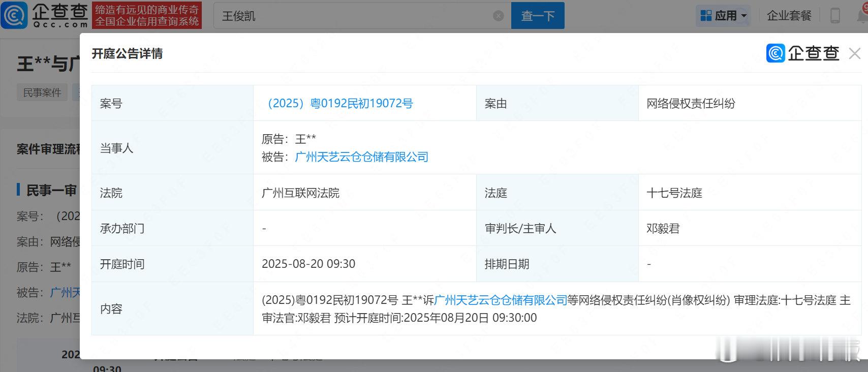
Task: Click the 案号 label cell
Action: tap(172, 103)
